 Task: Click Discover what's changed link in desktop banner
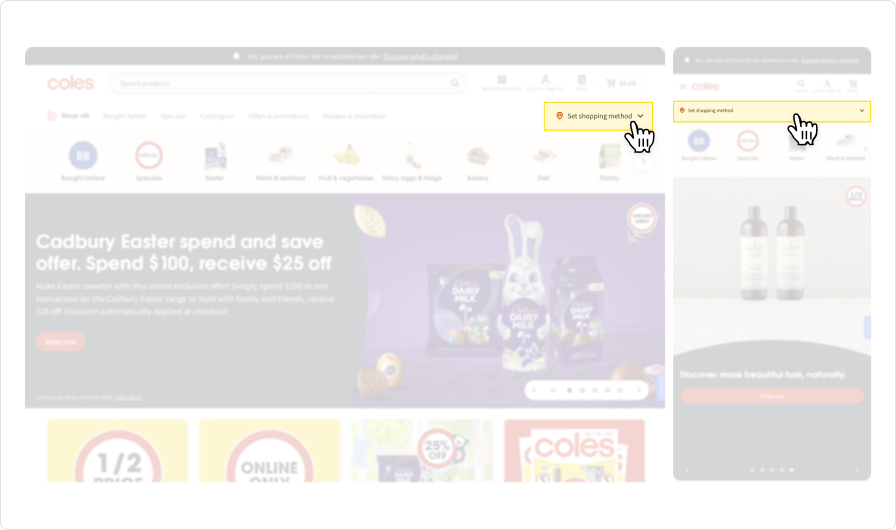pyautogui.click(x=420, y=57)
